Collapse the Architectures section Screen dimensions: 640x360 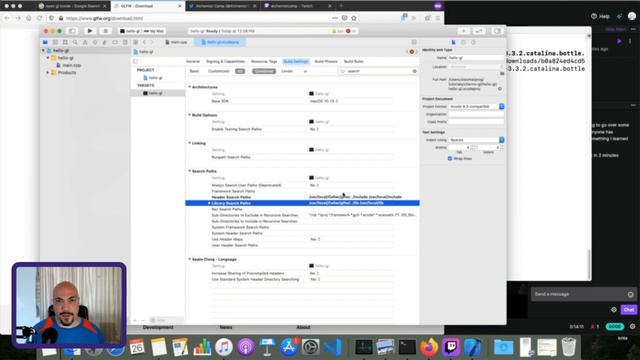[x=189, y=87]
